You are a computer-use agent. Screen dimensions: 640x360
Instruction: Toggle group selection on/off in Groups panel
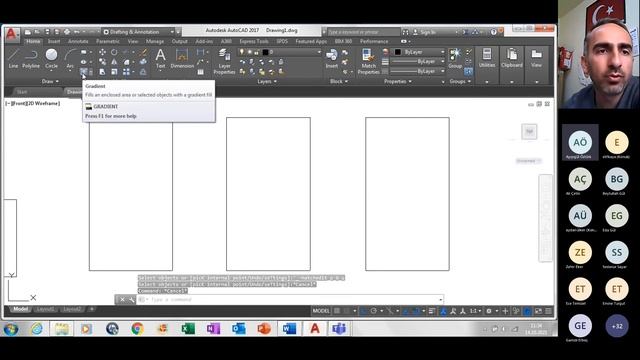[468, 72]
